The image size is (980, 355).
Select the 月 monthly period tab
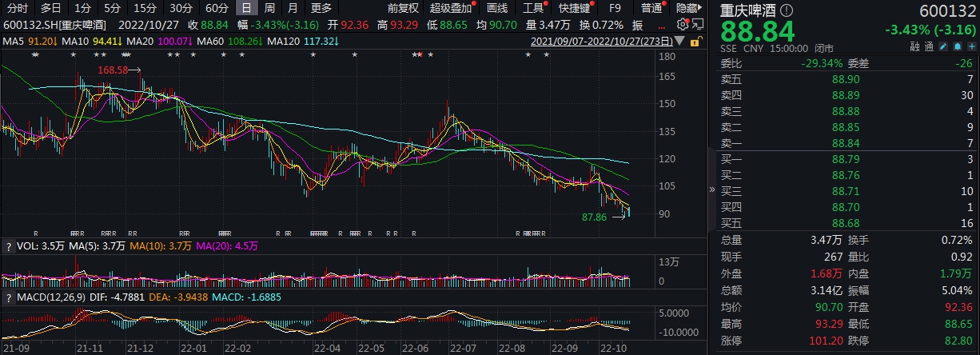pos(293,8)
